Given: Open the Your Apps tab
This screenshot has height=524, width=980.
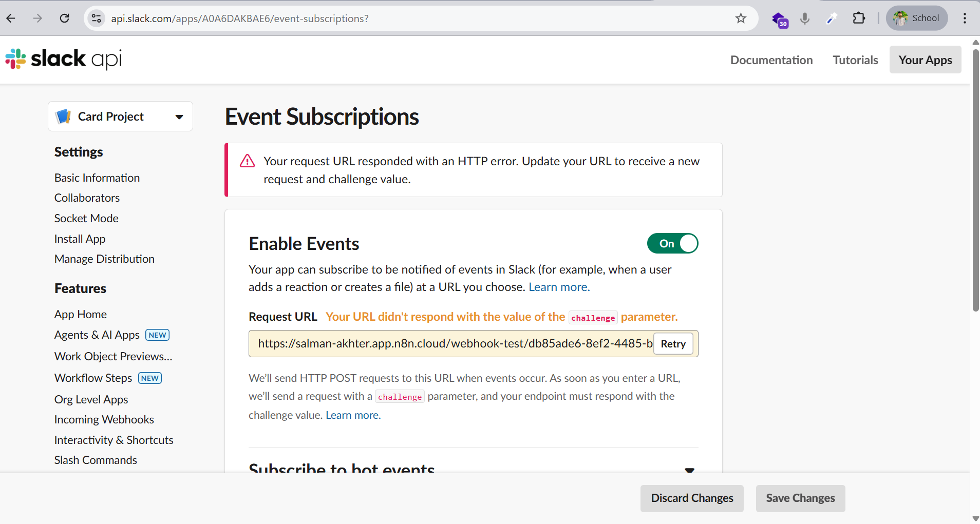Looking at the screenshot, I should click(925, 60).
